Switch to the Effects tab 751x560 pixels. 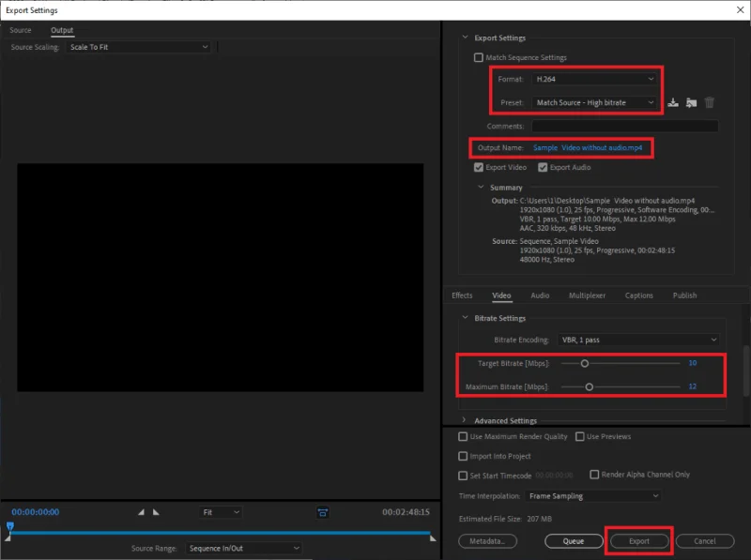pyautogui.click(x=462, y=295)
